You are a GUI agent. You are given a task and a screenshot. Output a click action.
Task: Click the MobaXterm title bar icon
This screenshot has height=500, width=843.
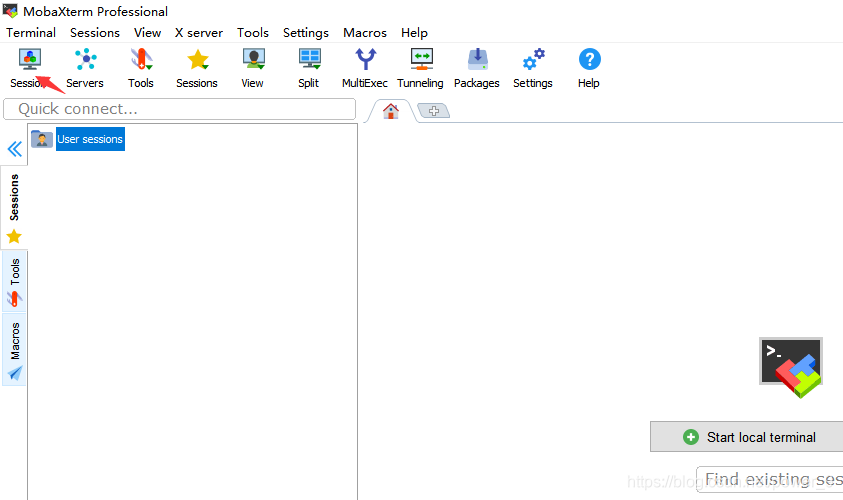coord(10,10)
